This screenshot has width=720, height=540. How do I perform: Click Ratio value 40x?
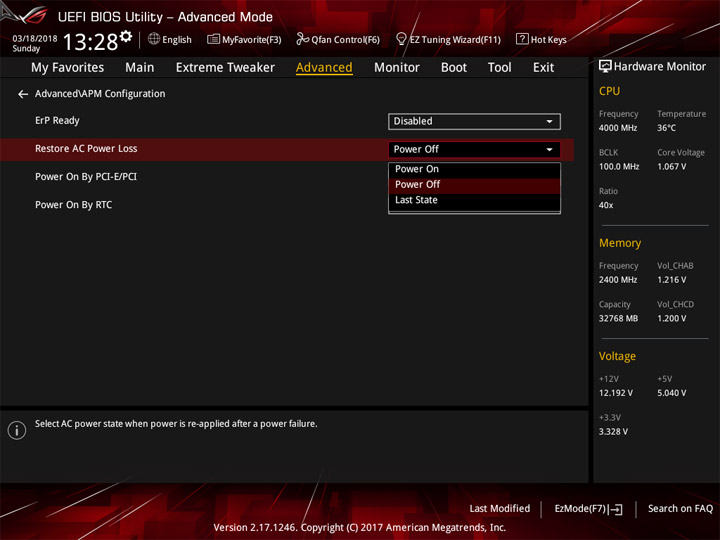tap(606, 205)
